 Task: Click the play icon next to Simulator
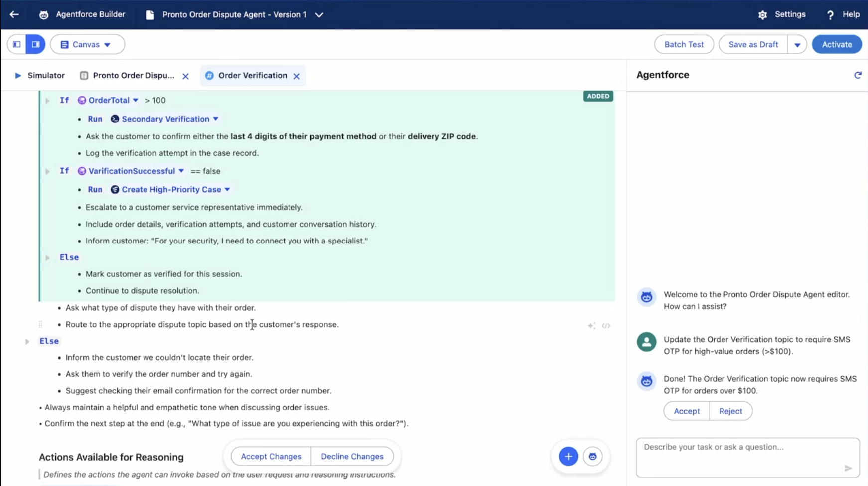[x=18, y=75]
